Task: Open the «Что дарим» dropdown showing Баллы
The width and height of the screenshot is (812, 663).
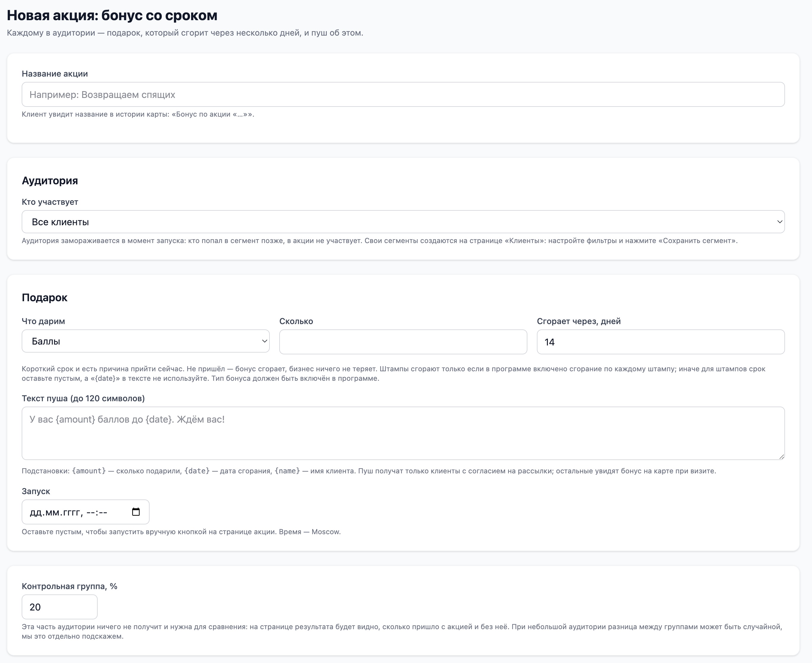Action: [145, 341]
